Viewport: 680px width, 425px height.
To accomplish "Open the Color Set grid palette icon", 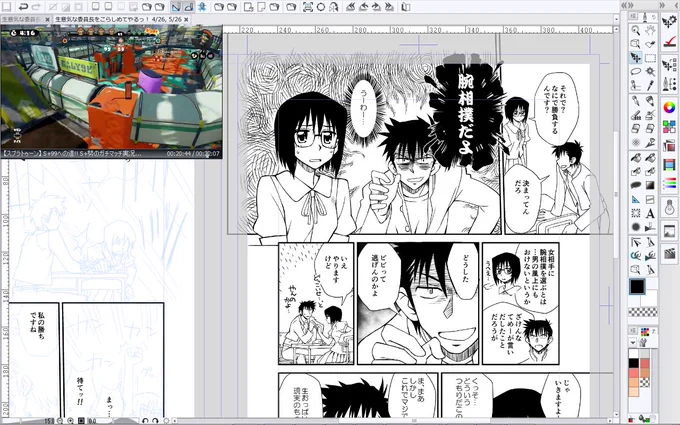I will click(669, 127).
